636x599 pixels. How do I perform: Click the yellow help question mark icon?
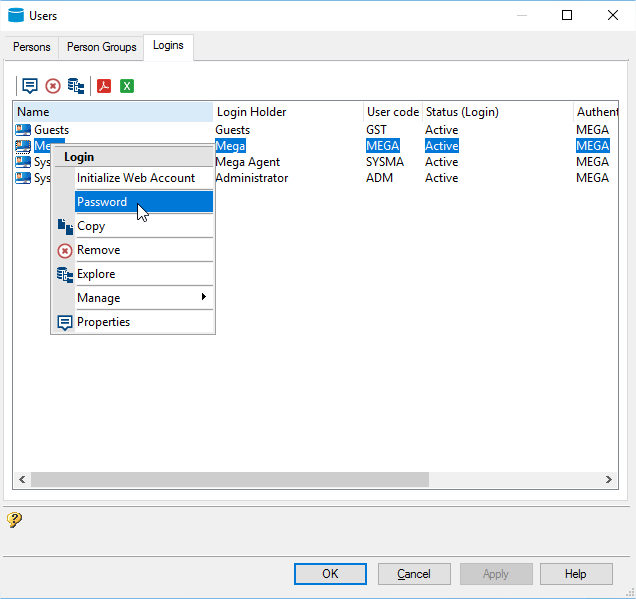[14, 519]
